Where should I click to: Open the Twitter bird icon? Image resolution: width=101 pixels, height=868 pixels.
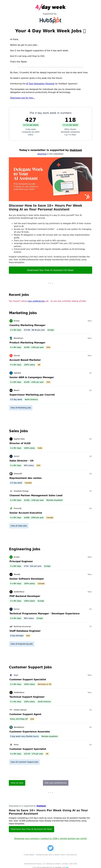pyautogui.click(x=50, y=848)
